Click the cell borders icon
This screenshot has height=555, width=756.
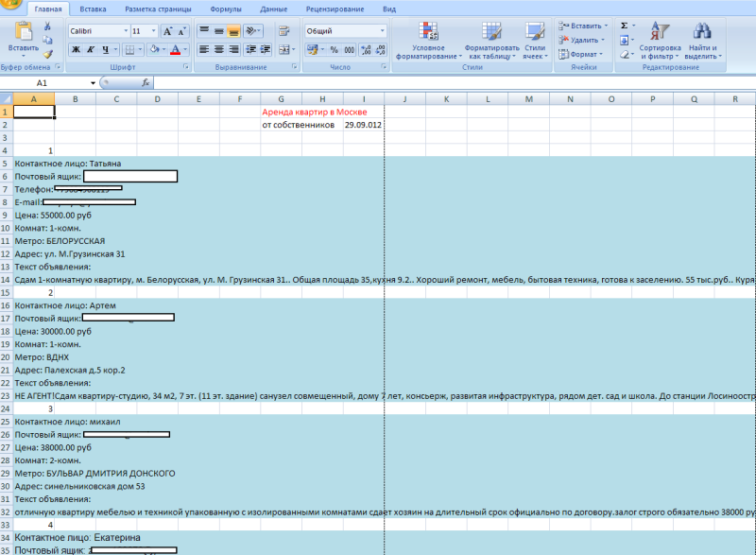129,49
